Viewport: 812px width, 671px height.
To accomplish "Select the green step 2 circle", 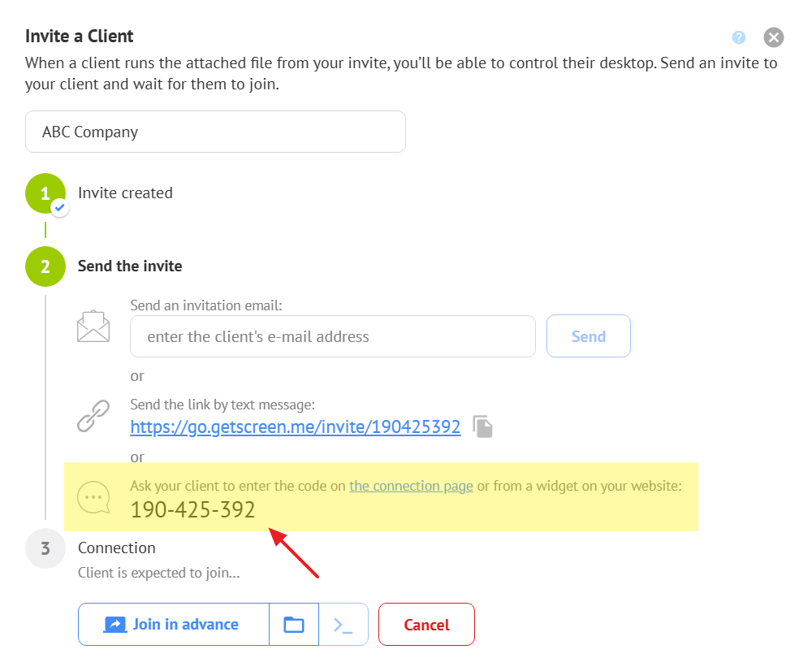I will tap(45, 266).
